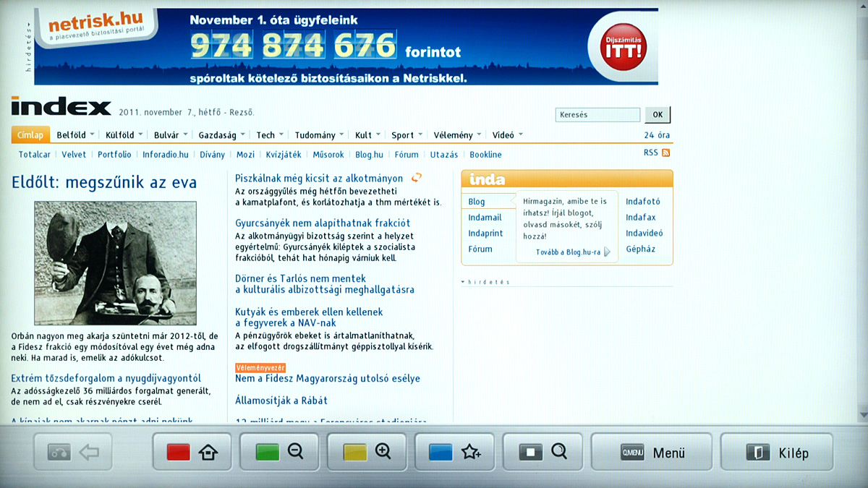Open Dörner és Tarlós nem mentek article
Viewport: 868px width, 488px height.
click(325, 284)
